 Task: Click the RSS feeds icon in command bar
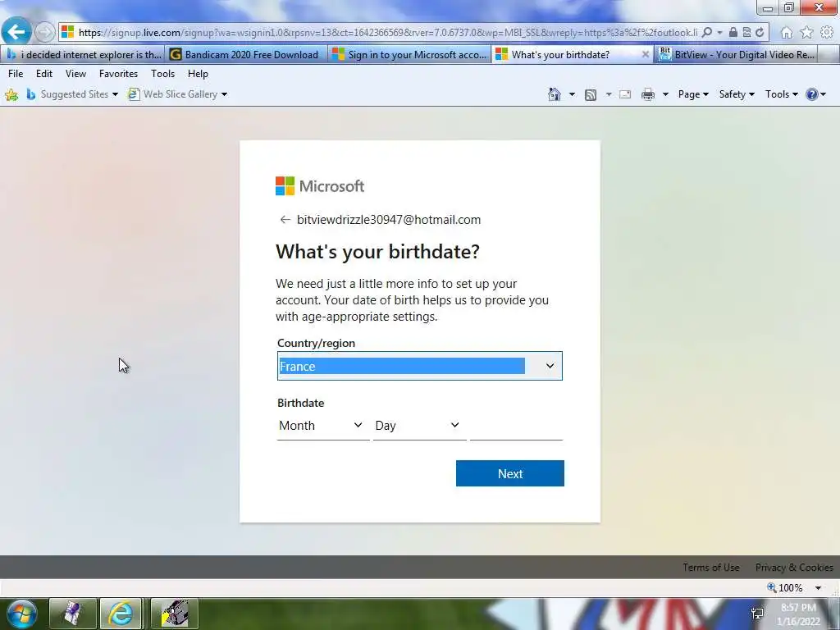coord(591,95)
